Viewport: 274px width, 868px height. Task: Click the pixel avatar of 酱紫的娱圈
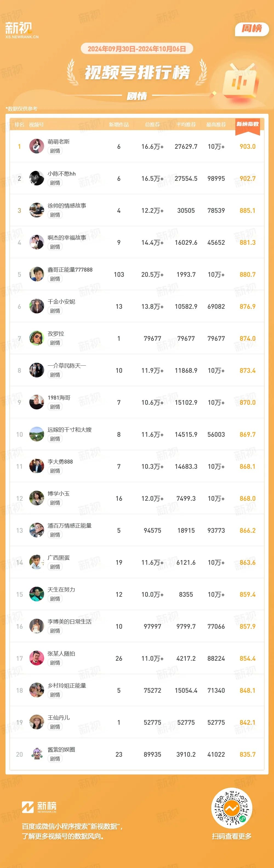point(36,755)
